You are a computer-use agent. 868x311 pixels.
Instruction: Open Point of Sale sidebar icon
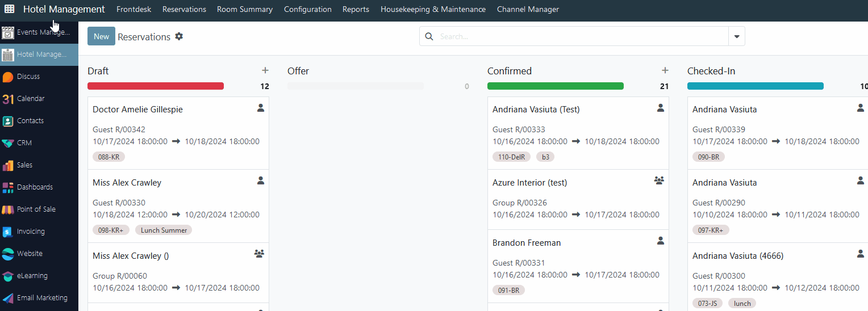tap(8, 209)
